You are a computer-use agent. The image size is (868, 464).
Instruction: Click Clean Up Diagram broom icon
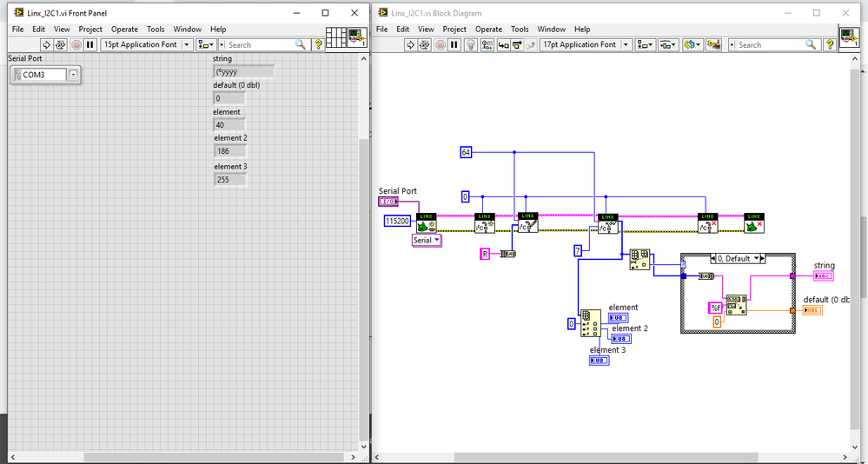(x=713, y=45)
